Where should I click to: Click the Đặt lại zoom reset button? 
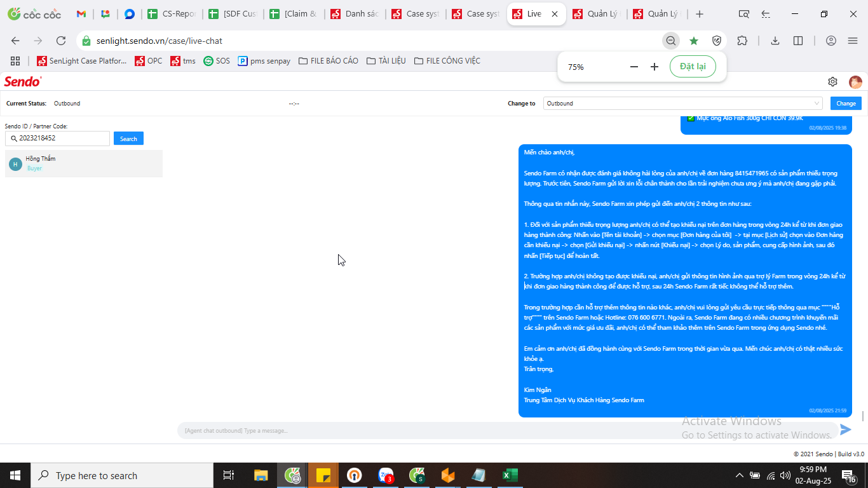pos(693,67)
